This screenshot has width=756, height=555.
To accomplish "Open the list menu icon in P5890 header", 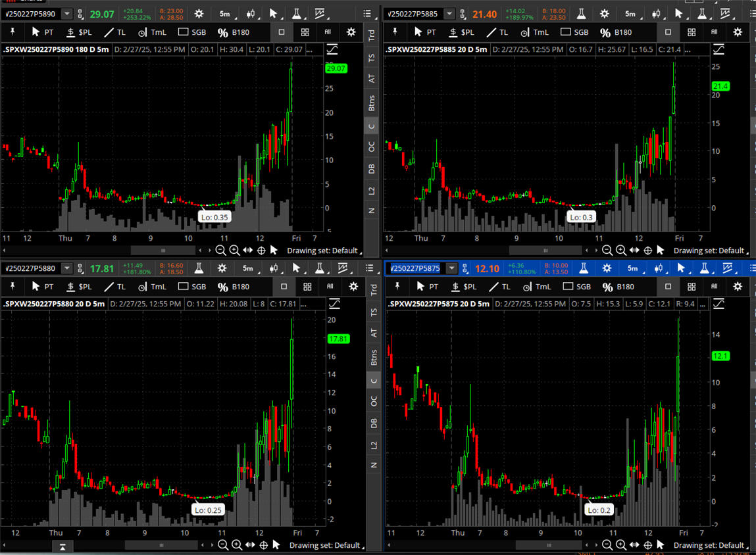I will point(367,14).
